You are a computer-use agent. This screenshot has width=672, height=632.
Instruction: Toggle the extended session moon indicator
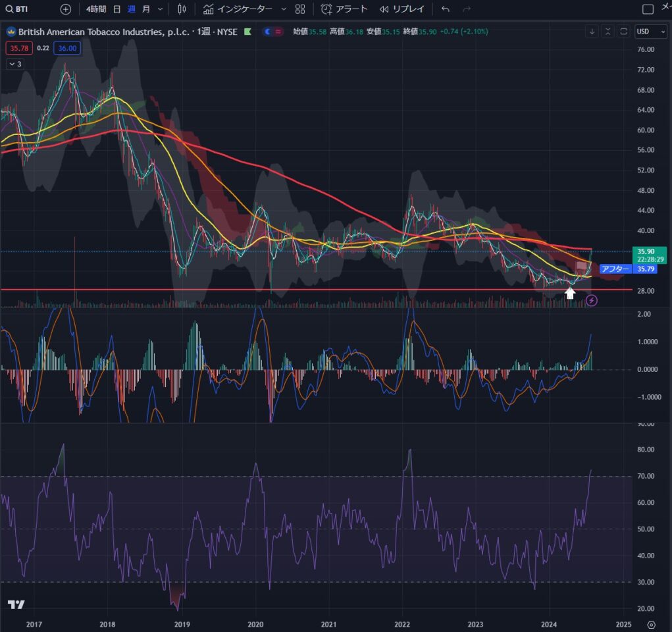coord(267,32)
